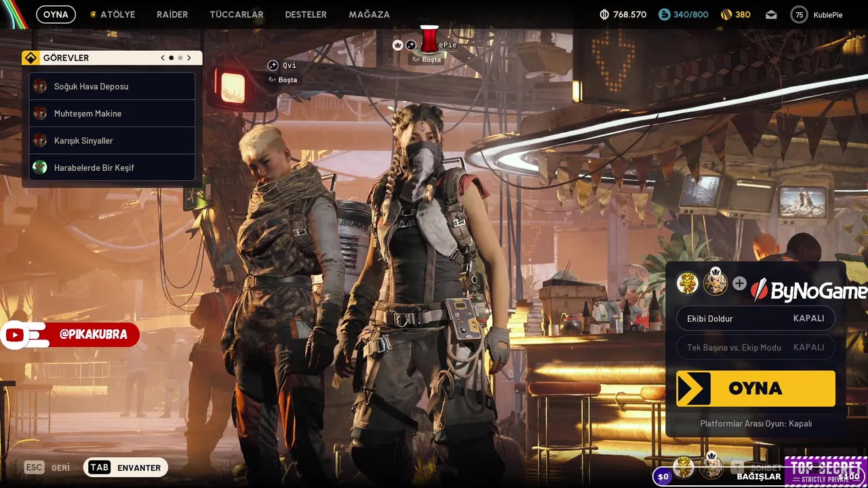The width and height of the screenshot is (868, 488).
Task: Click the crown party leader icon above character
Action: coord(397,45)
